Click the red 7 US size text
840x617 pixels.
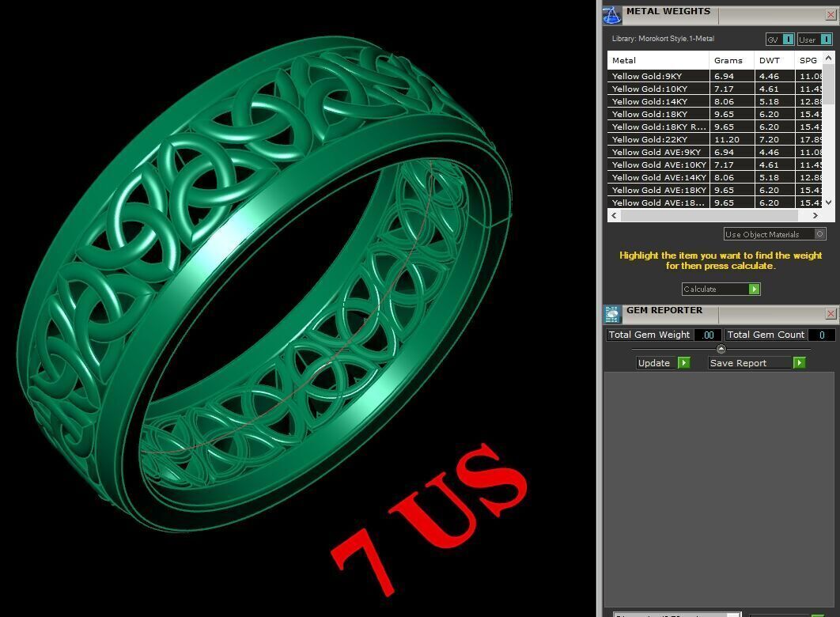429,518
